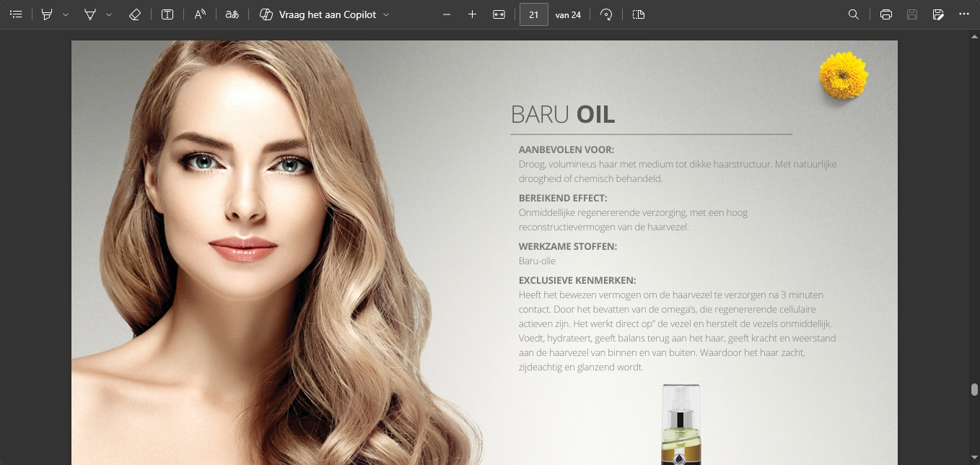Expand the highlight color options dropdown
980x465 pixels.
click(66, 14)
